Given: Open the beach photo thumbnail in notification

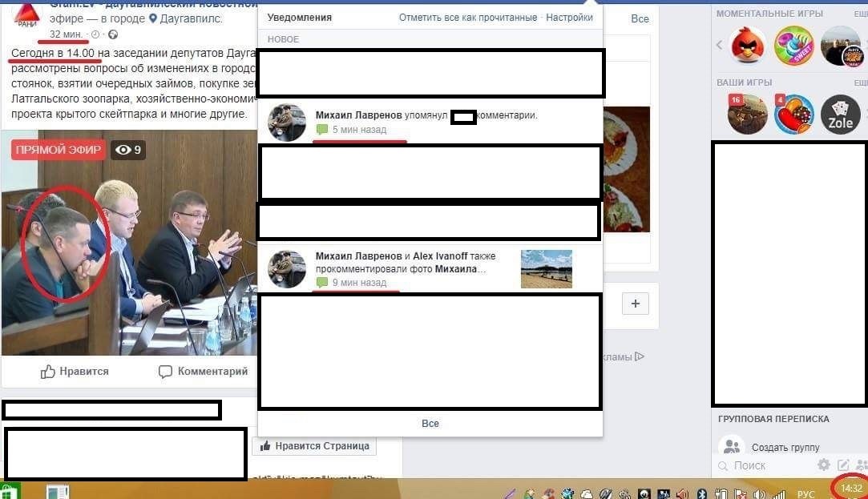Looking at the screenshot, I should pos(546,269).
